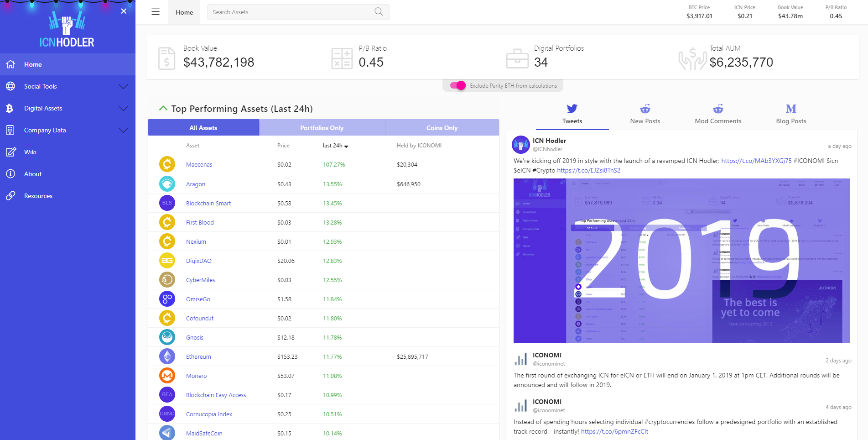Open the Tweets feed tab
The image size is (868, 440).
coord(572,115)
